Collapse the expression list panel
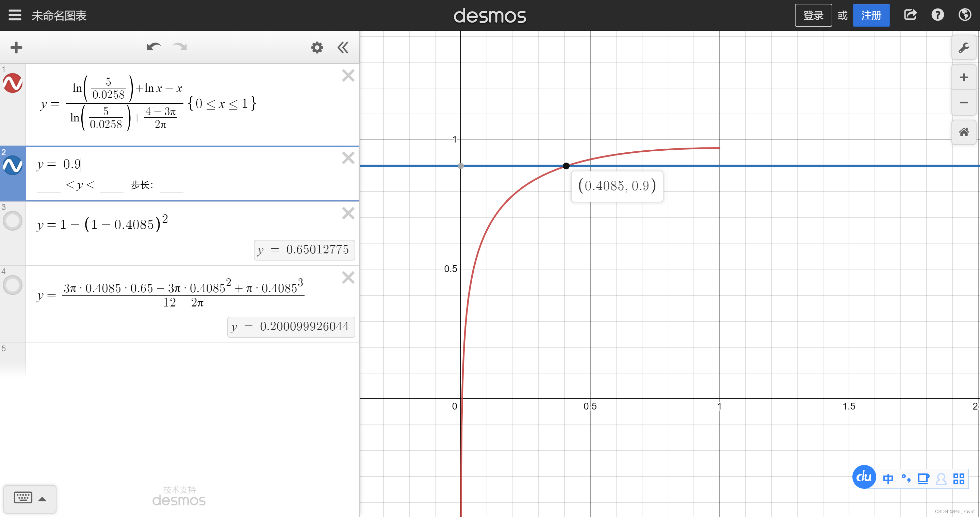 (x=343, y=48)
